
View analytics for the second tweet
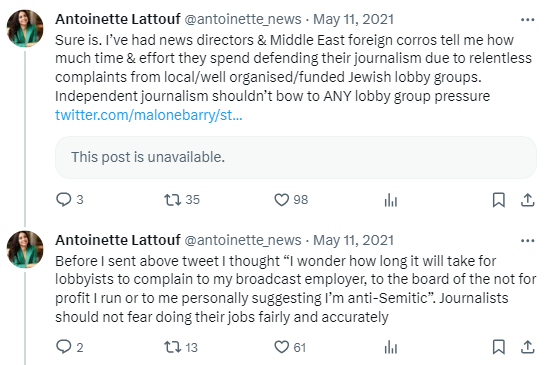(x=391, y=348)
